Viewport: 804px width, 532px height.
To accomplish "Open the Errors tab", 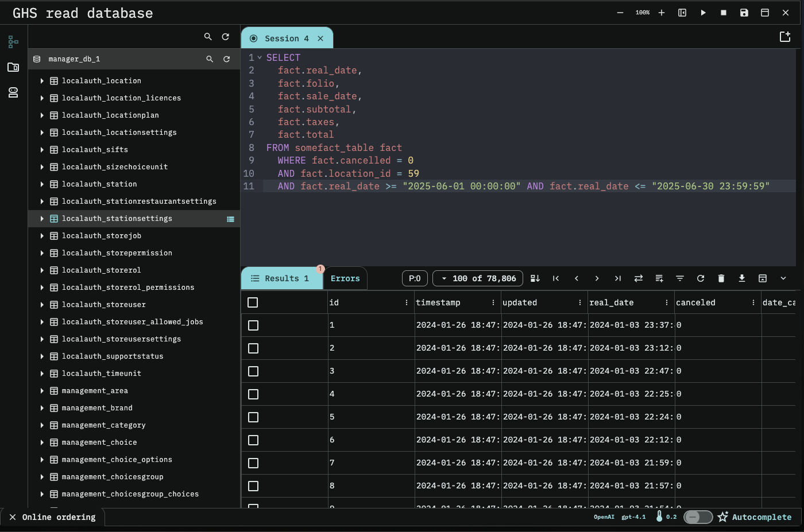I will (345, 278).
